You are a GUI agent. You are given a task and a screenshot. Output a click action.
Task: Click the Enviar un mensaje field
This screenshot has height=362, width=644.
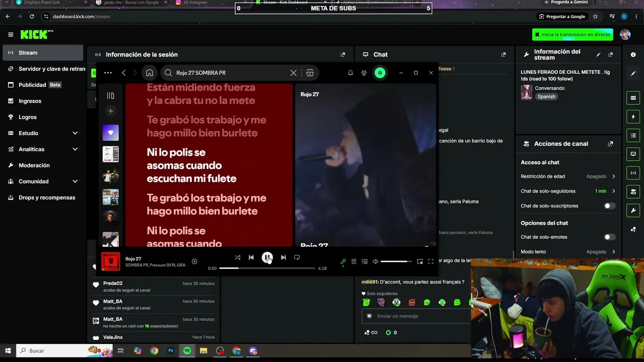(x=417, y=316)
